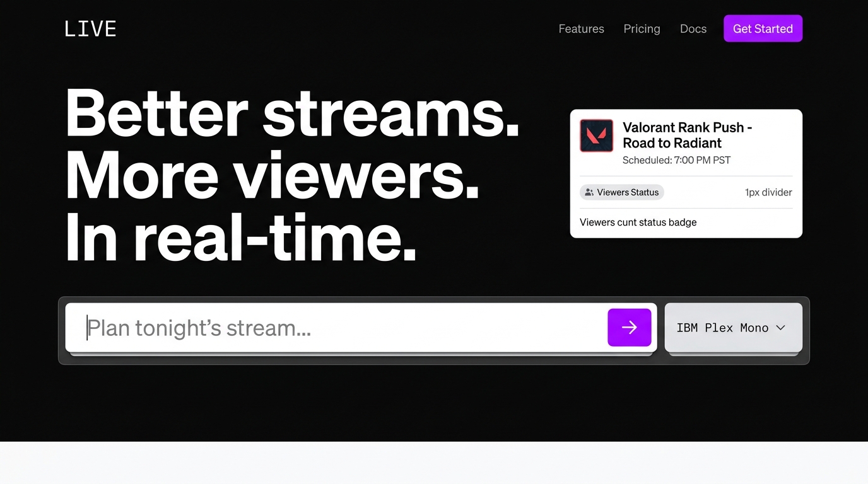The width and height of the screenshot is (868, 484).
Task: Open the Features navigation item
Action: pyautogui.click(x=581, y=29)
